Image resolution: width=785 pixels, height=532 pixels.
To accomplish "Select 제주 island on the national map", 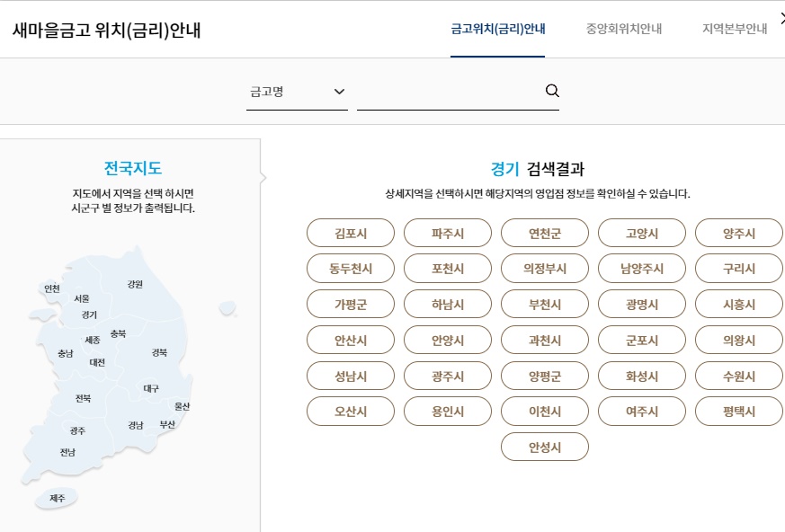I will tap(56, 497).
